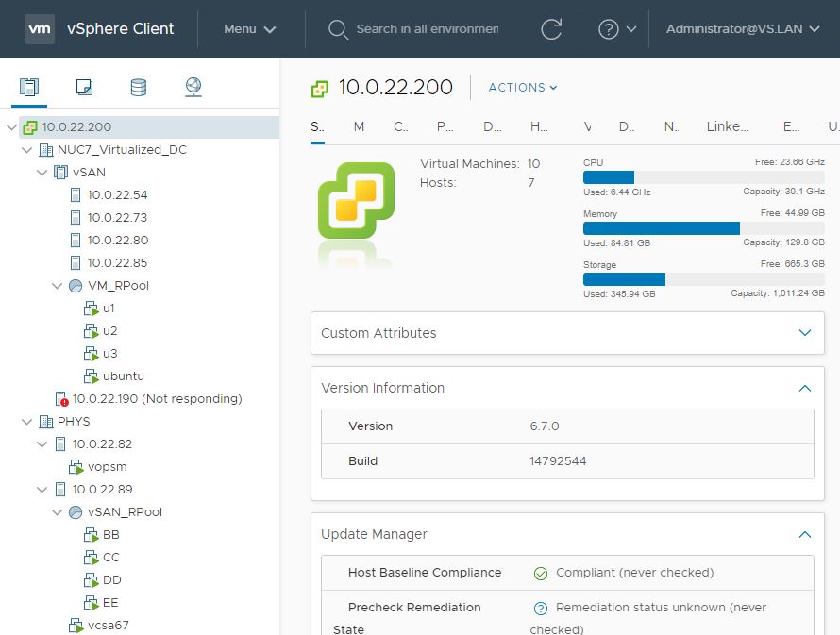Click the search magnifier icon

[338, 29]
